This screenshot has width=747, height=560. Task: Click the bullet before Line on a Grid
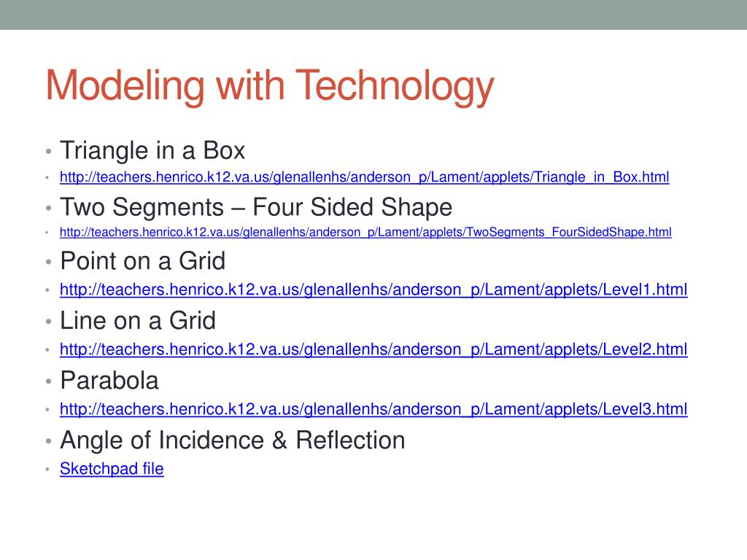pos(48,322)
